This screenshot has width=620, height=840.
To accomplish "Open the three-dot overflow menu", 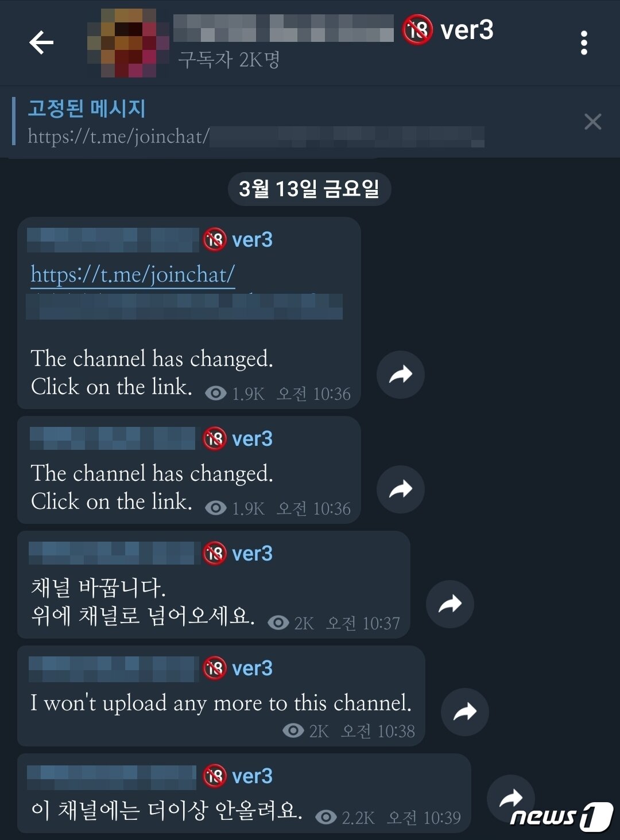I will click(584, 43).
